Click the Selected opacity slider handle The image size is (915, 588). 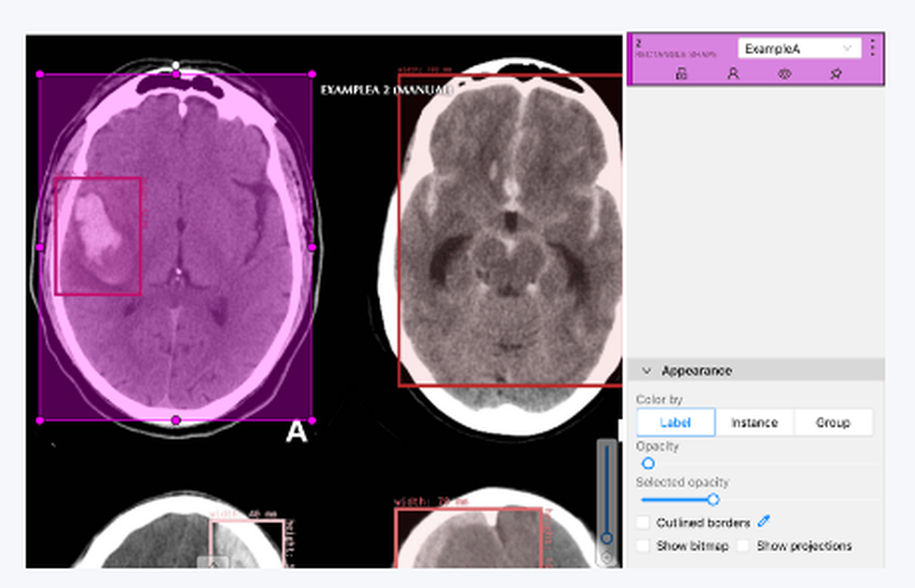[713, 499]
